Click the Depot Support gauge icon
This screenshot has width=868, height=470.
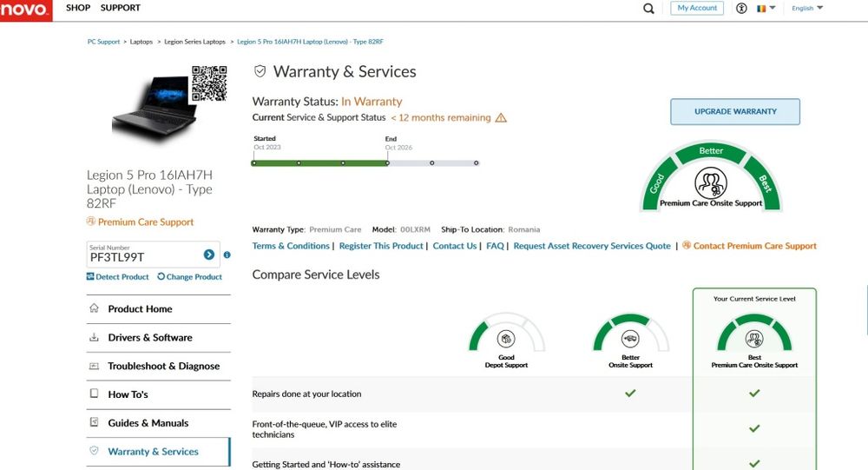506,339
